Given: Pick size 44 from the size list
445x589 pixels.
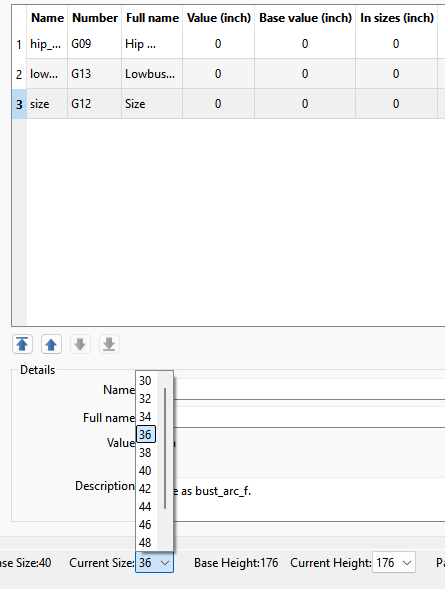Looking at the screenshot, I should 146,507.
